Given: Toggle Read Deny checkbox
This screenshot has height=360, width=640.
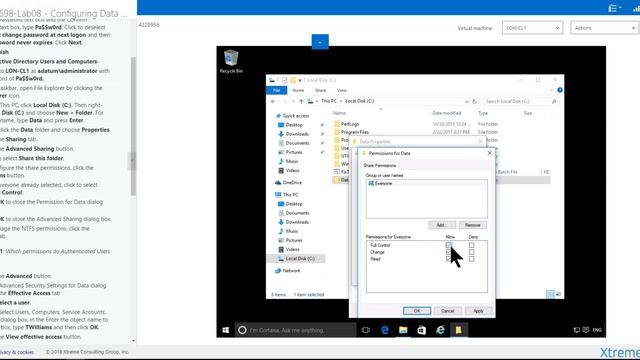Looking at the screenshot, I should (471, 259).
